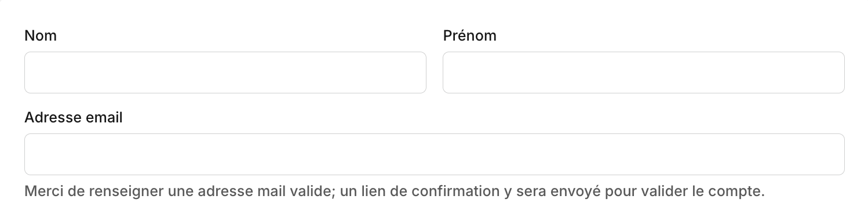
Task: Click the "Adresse email" label
Action: [74, 118]
